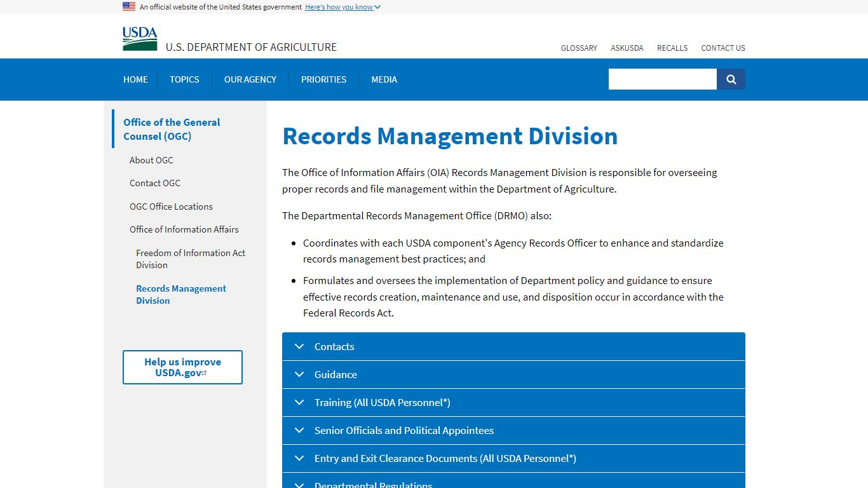Open Contact OGC sidebar link
Screen dimensions: 868x488
coord(155,183)
